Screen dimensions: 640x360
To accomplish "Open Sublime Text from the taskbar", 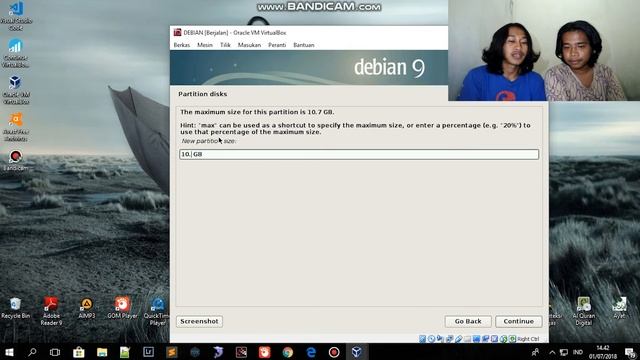I will pos(171,352).
